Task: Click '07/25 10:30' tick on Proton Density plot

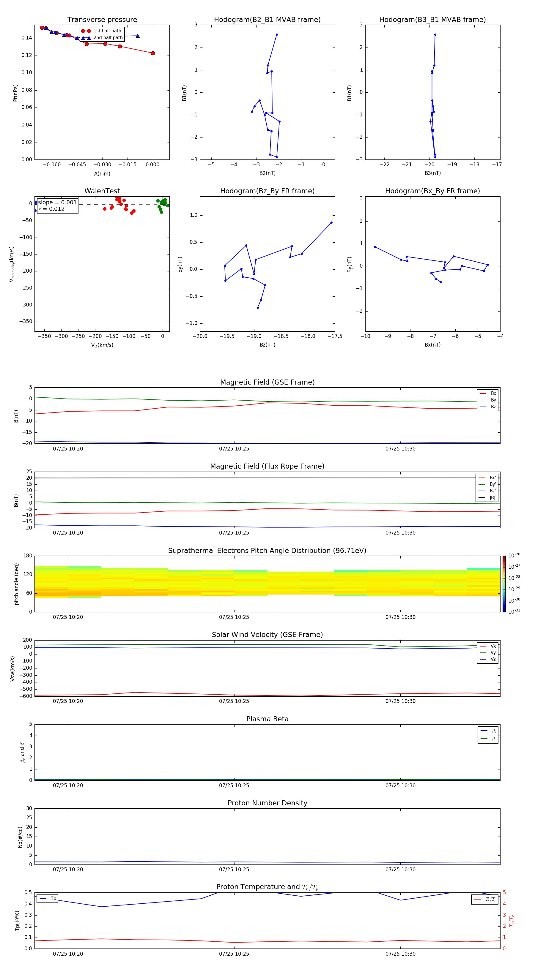Action: pyautogui.click(x=400, y=870)
